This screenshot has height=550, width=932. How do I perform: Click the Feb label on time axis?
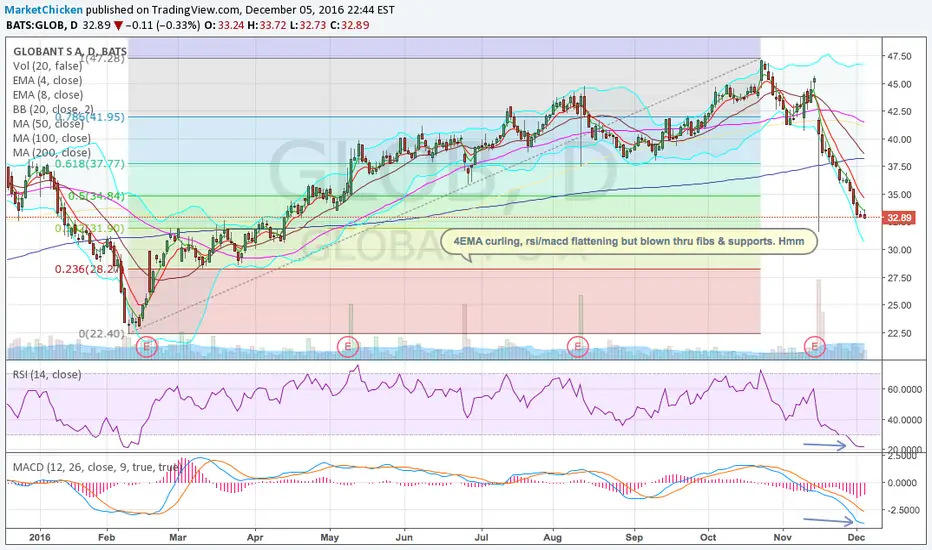(x=106, y=538)
